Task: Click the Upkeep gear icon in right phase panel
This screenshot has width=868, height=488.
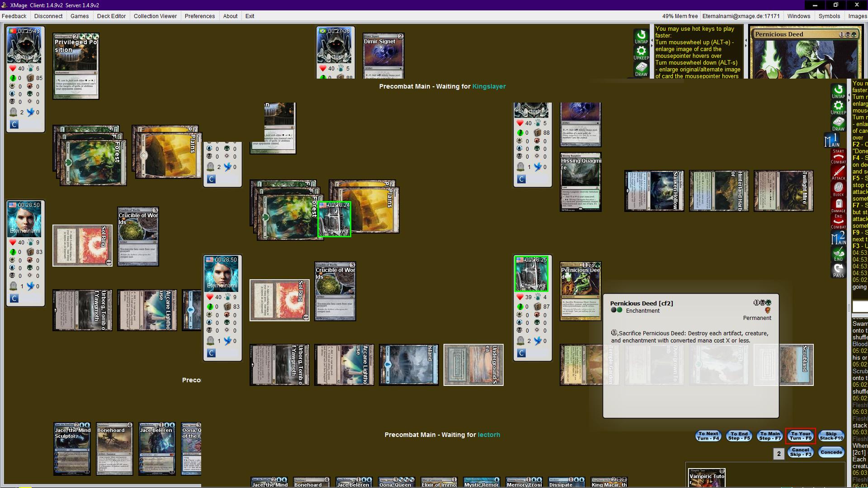Action: coord(838,108)
